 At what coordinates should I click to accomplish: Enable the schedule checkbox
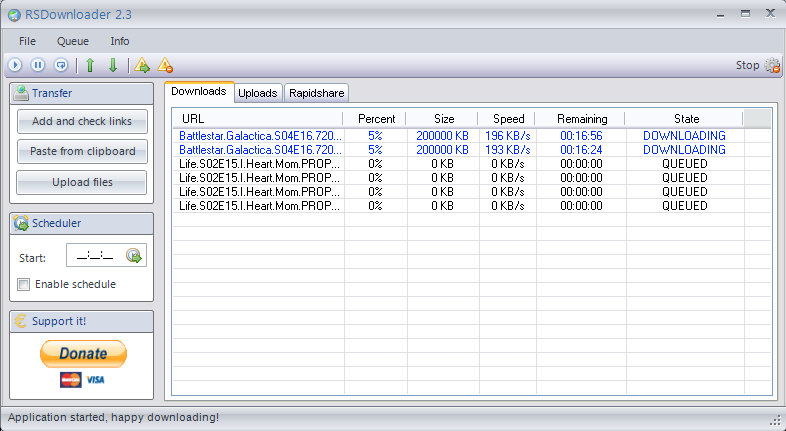[x=24, y=285]
